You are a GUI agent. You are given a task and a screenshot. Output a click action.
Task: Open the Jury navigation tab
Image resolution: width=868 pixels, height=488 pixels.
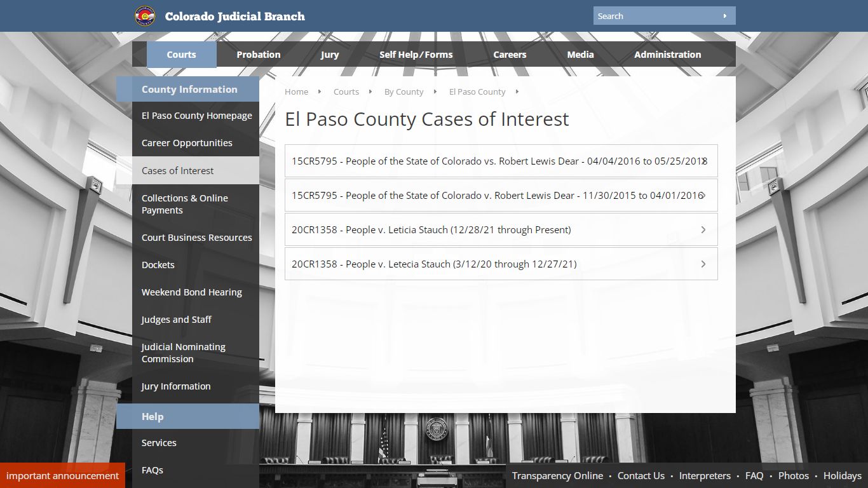(x=330, y=55)
